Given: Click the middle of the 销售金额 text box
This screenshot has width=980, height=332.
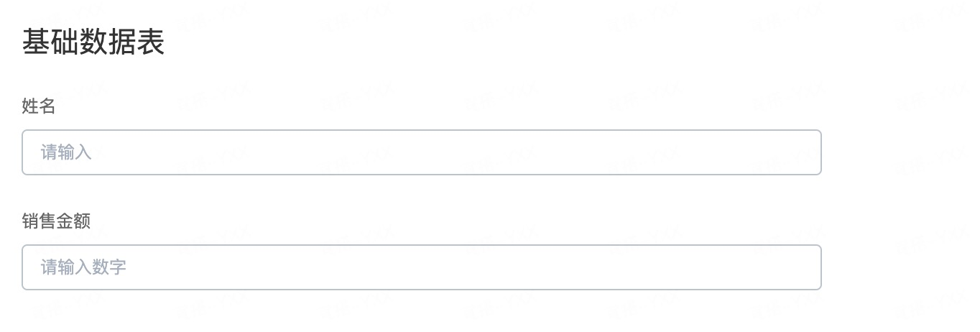Looking at the screenshot, I should (x=422, y=267).
